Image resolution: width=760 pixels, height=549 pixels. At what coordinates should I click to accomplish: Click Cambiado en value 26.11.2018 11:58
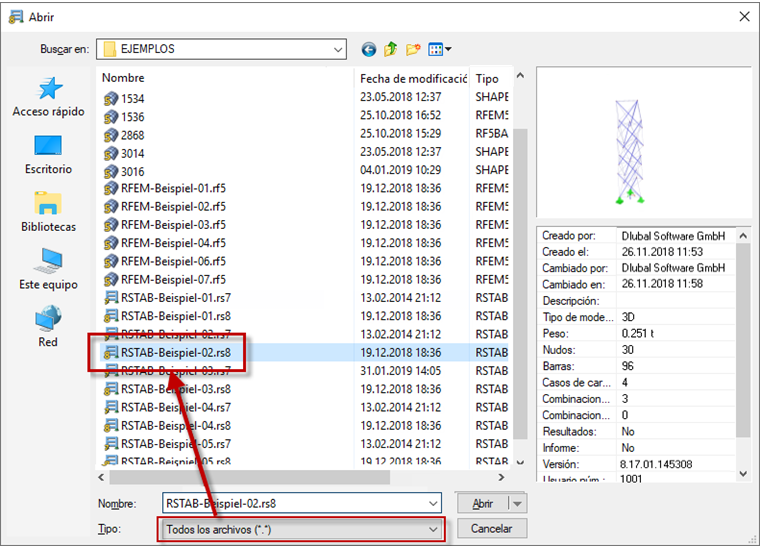662,284
